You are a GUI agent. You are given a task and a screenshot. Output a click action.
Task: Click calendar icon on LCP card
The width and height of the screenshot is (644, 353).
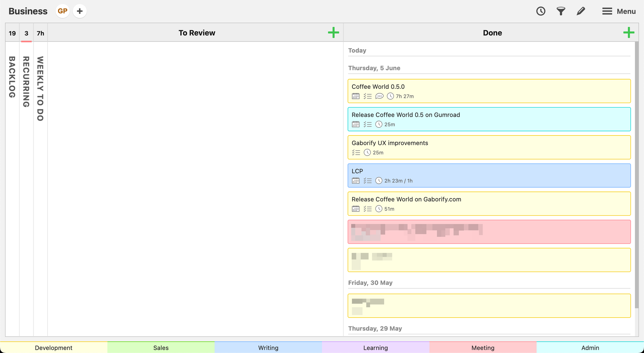[x=355, y=181]
